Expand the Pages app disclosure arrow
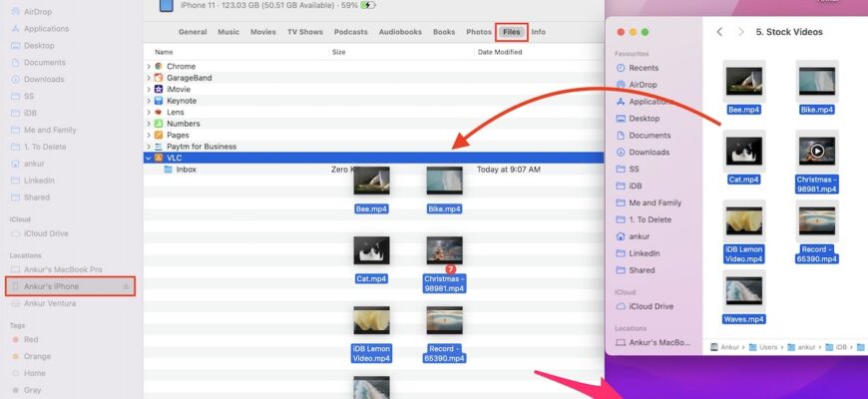Viewport: 868px width, 399px height. [x=149, y=135]
